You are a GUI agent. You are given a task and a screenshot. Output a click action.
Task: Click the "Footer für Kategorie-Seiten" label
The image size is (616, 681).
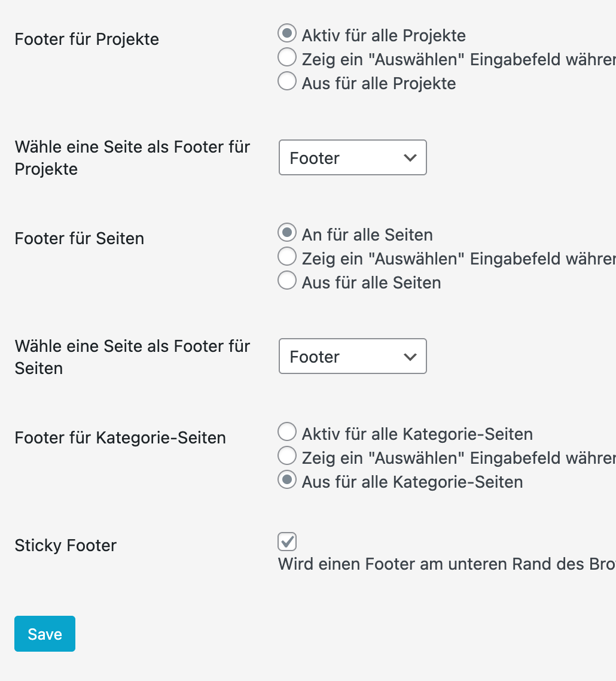click(120, 437)
